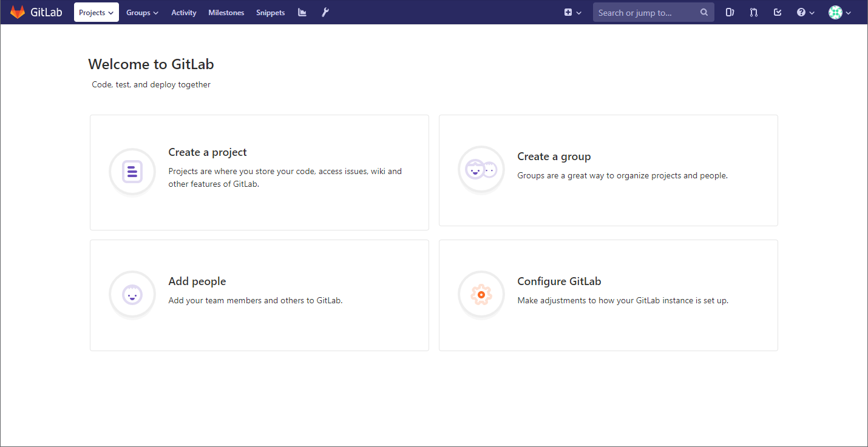Click the Configure GitLab gear icon
The image size is (868, 447).
tap(481, 295)
